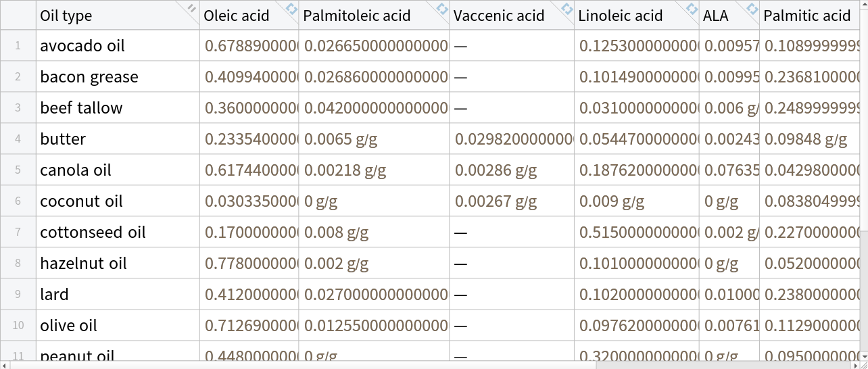Click the horizontal scrollbar thumb

[304, 365]
